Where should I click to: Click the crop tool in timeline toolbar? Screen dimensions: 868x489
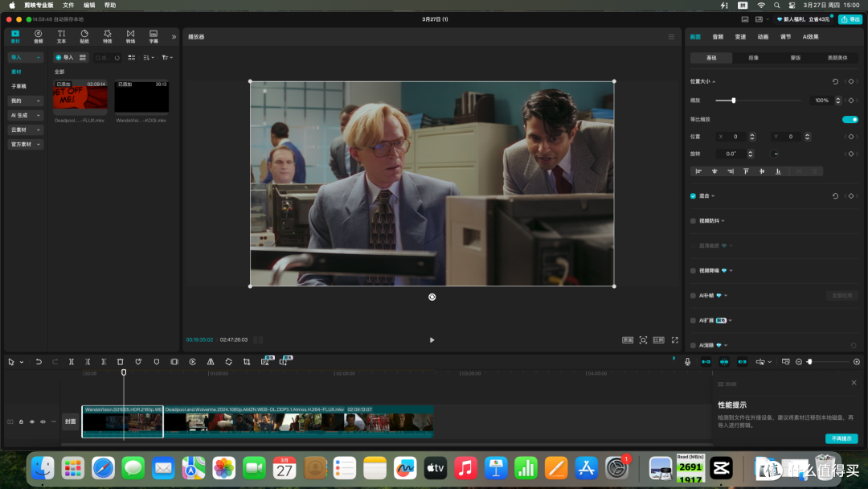pyautogui.click(x=247, y=362)
